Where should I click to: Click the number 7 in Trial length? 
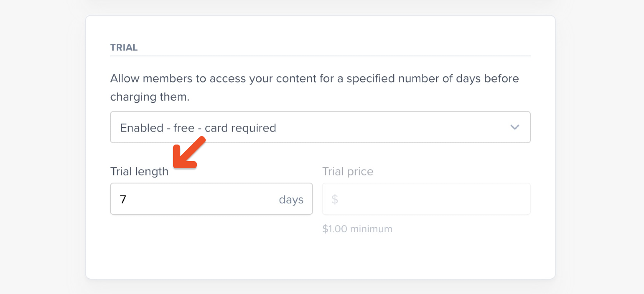[x=123, y=200]
